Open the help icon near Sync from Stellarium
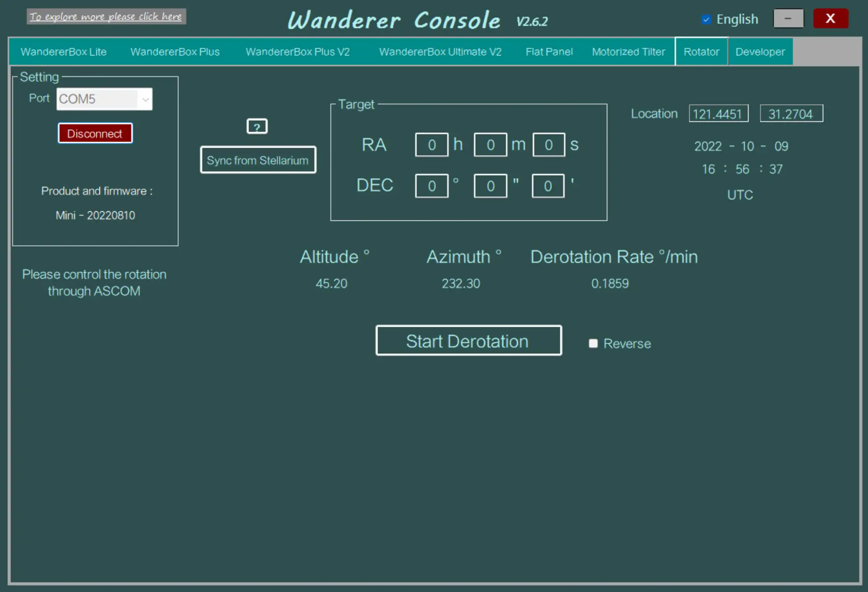 257,126
